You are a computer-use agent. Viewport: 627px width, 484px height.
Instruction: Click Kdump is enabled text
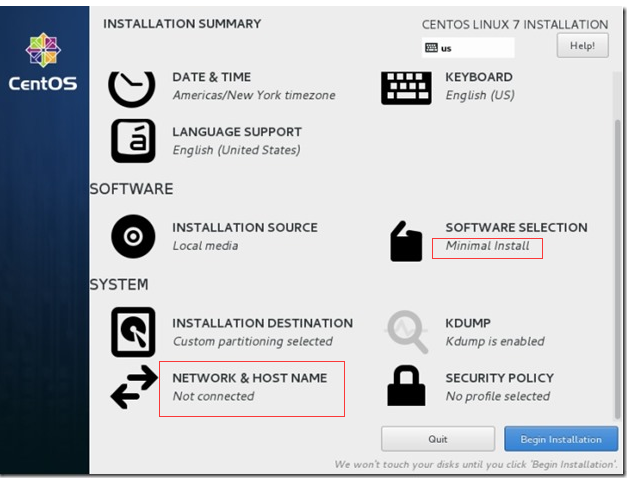click(495, 341)
